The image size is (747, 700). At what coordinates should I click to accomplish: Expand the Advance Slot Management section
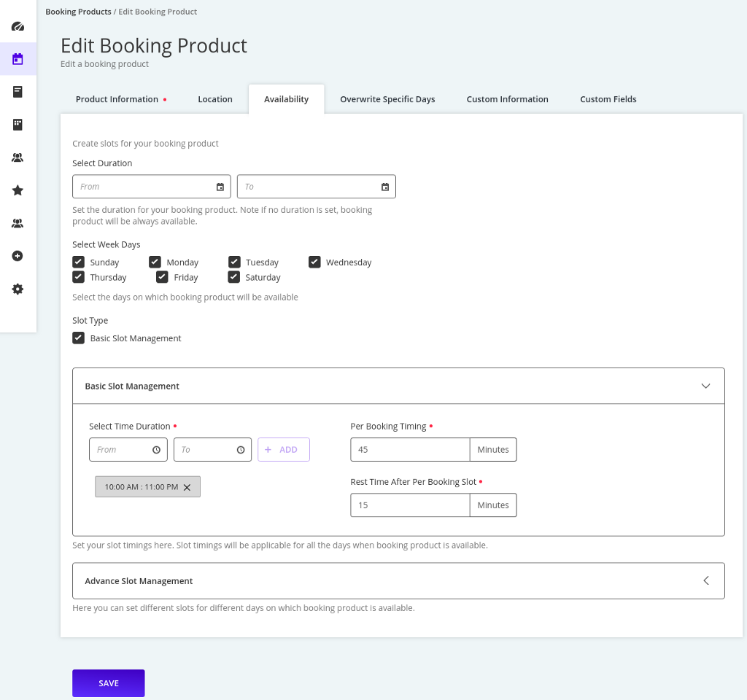click(x=705, y=580)
